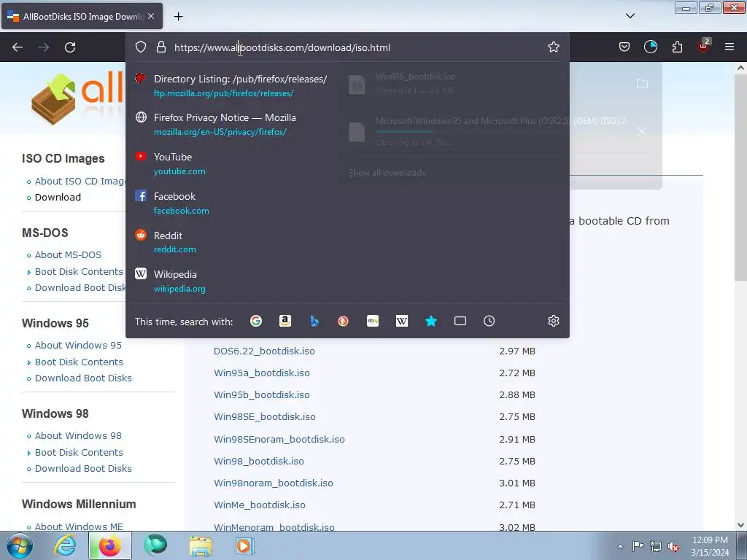
Task: Search this time with eBay
Action: [373, 321]
